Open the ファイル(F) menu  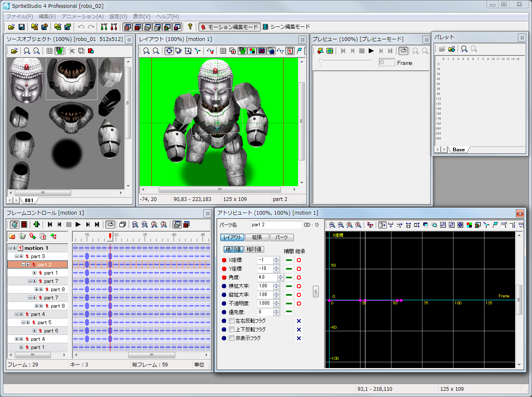click(x=19, y=17)
